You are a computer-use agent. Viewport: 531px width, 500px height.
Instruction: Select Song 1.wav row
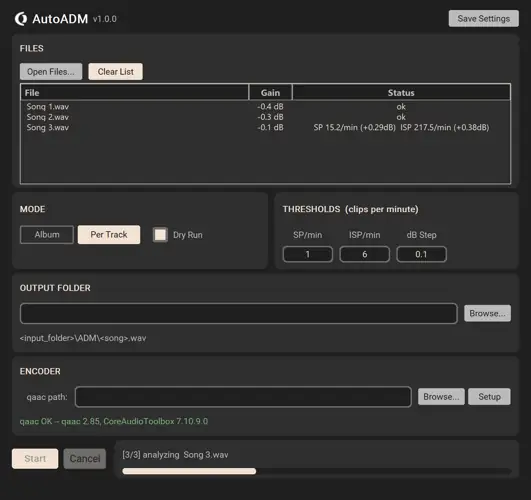point(266,106)
